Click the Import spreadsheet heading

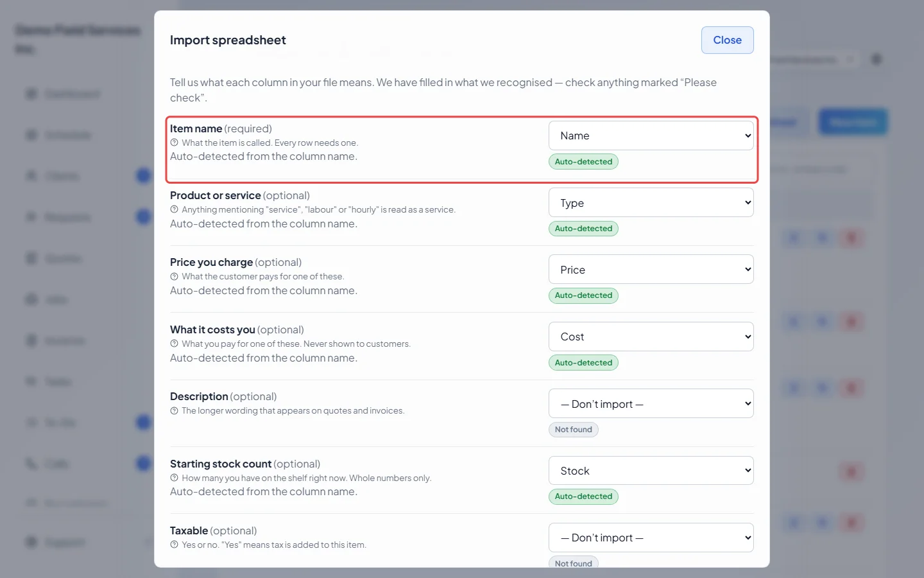coord(228,40)
